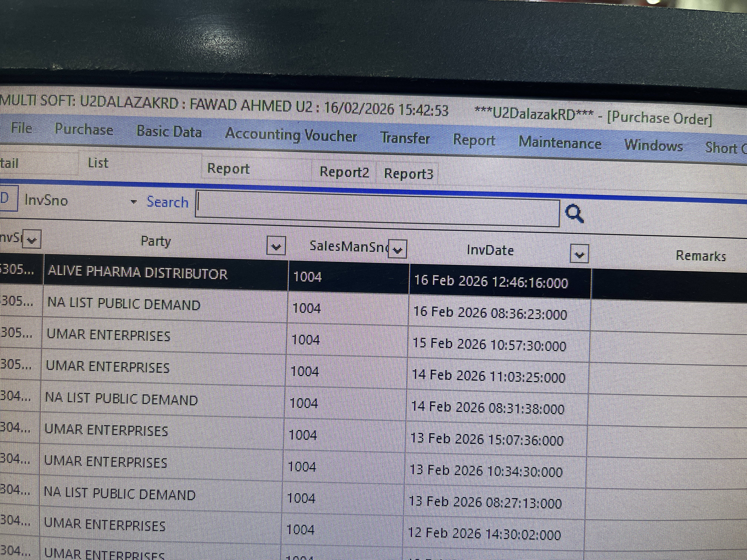Open the Accounting Voucher menu

(x=291, y=135)
